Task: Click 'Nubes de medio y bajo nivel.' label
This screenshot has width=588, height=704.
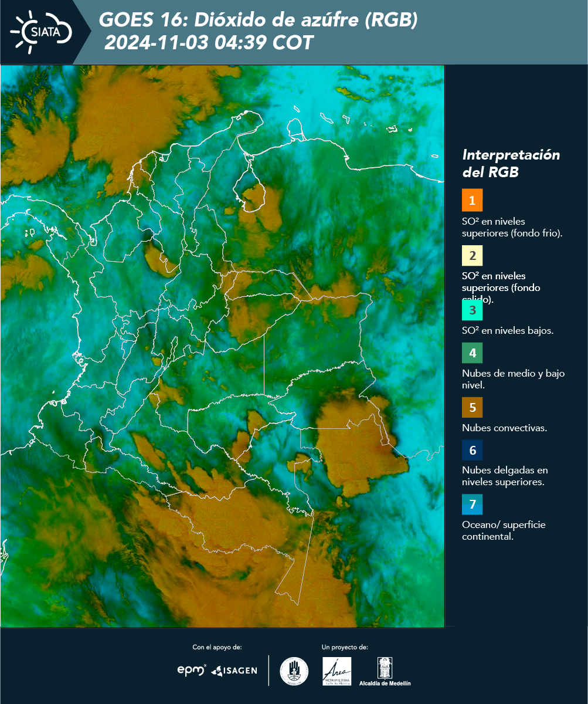Action: coord(514,380)
